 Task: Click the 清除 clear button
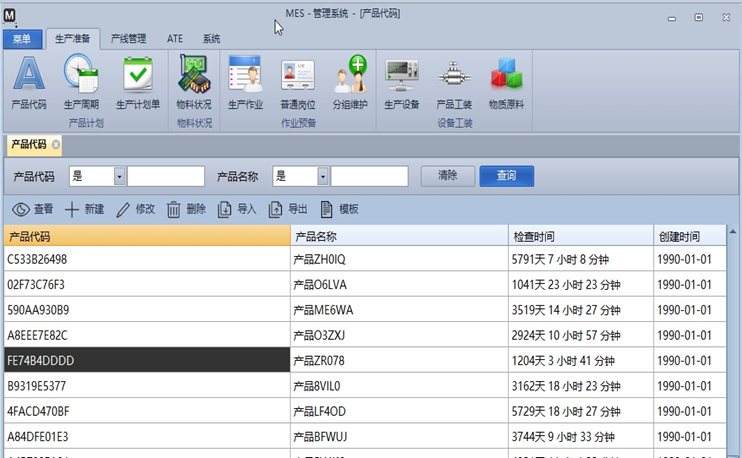tap(447, 176)
